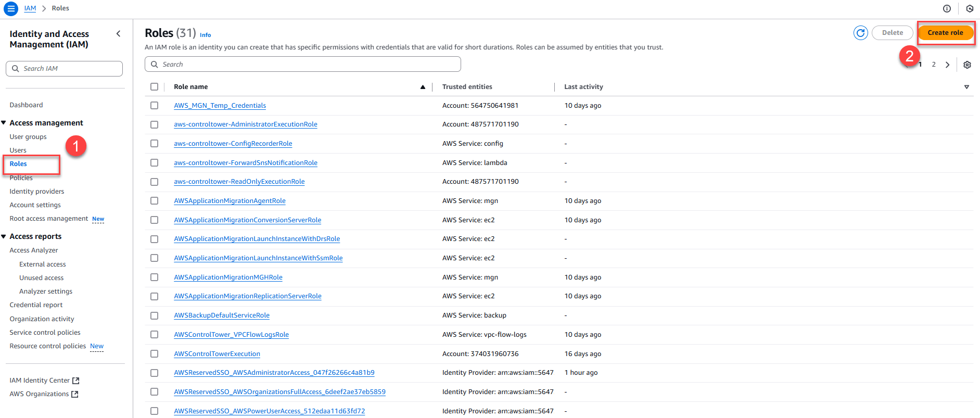Viewport: 980px width, 418px height.
Task: Tick the AWSBackupDefaultServiceRole checkbox
Action: pyautogui.click(x=154, y=315)
